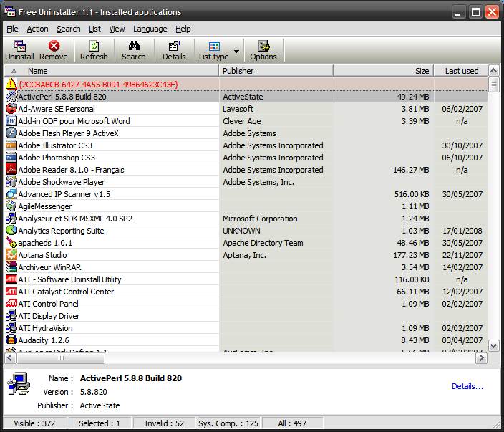Click the Visible : 372 status entry
Image resolution: width=504 pixels, height=432 pixels.
(34, 423)
